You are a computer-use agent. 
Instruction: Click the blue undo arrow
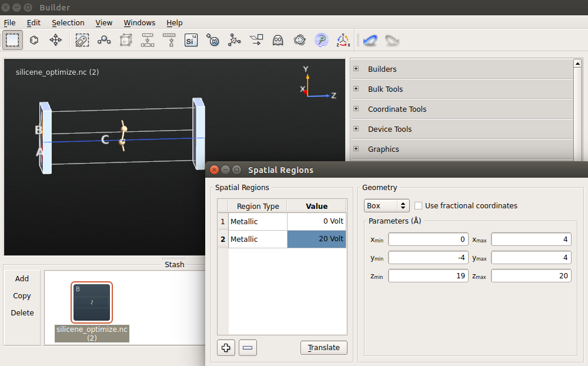pyautogui.click(x=370, y=40)
